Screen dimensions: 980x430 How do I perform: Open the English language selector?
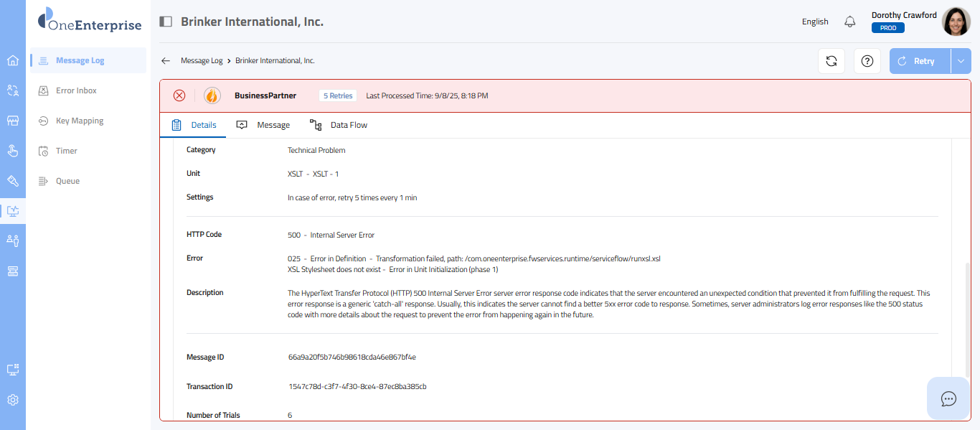(815, 22)
